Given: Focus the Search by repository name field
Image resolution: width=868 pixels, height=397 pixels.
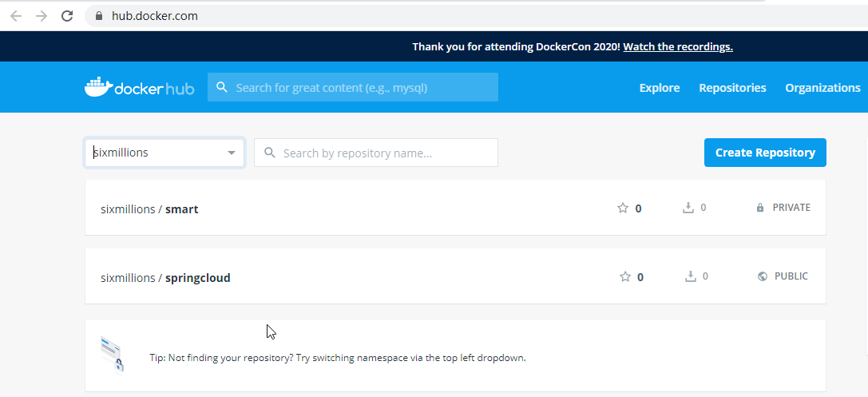Looking at the screenshot, I should (376, 153).
